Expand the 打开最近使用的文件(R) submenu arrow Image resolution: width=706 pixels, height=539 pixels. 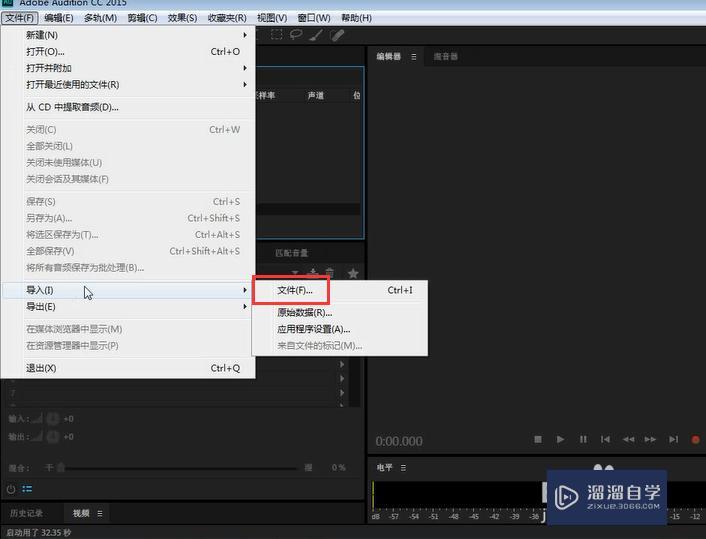(245, 85)
